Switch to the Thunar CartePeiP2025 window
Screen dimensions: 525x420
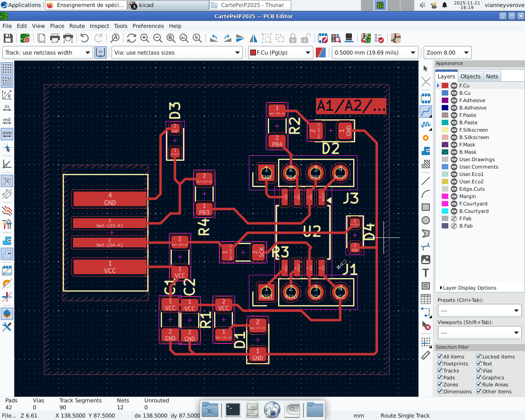pyautogui.click(x=250, y=5)
